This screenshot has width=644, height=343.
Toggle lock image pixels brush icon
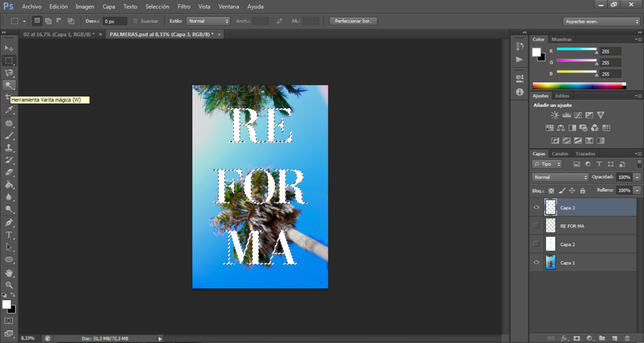pyautogui.click(x=562, y=191)
